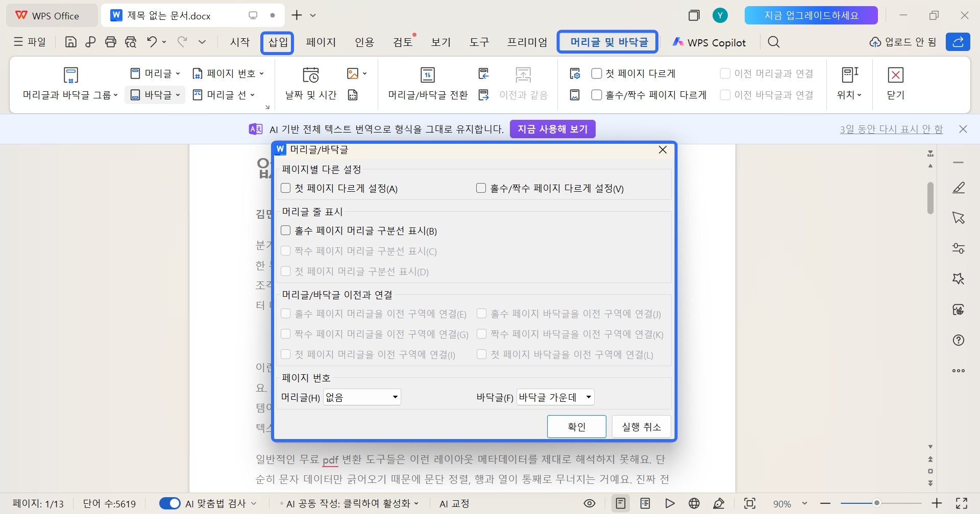Click the WPS Copilot icon
Image resolution: width=980 pixels, height=514 pixels.
coord(678,42)
